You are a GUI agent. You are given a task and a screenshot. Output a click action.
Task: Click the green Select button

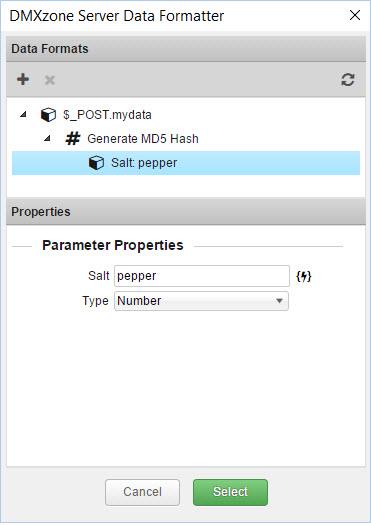pos(230,492)
